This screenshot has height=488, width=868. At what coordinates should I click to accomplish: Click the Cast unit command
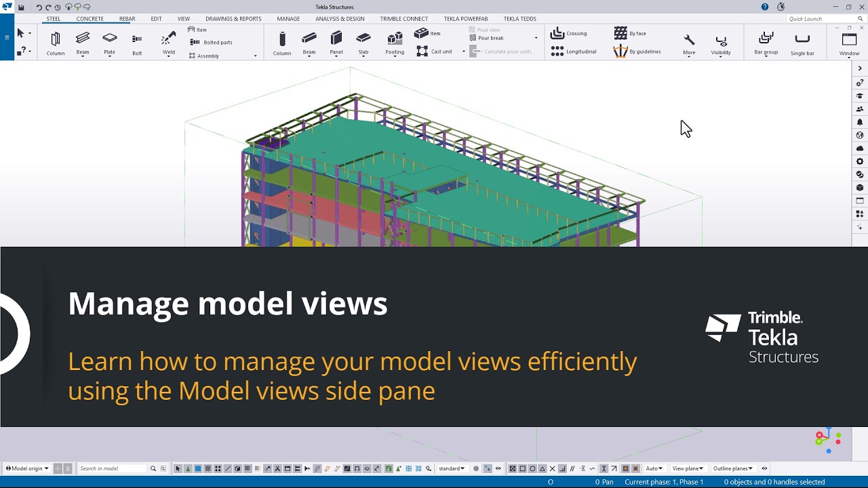pyautogui.click(x=434, y=52)
